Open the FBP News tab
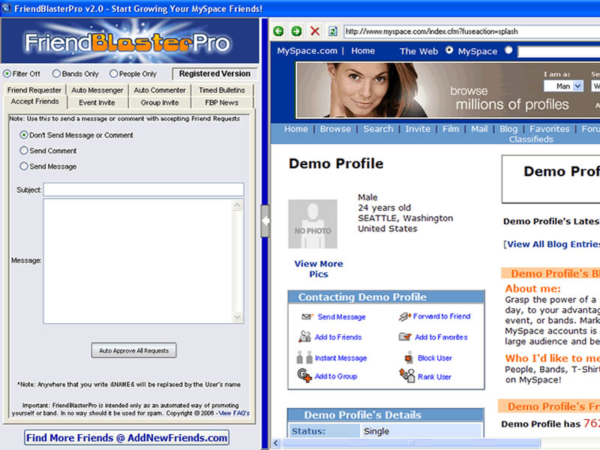The width and height of the screenshot is (600, 450). (x=222, y=103)
